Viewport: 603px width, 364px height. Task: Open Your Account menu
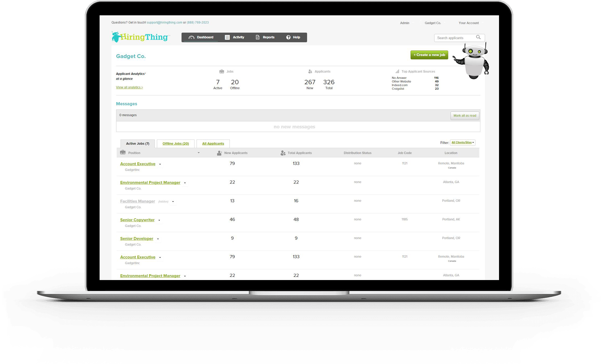(x=469, y=23)
